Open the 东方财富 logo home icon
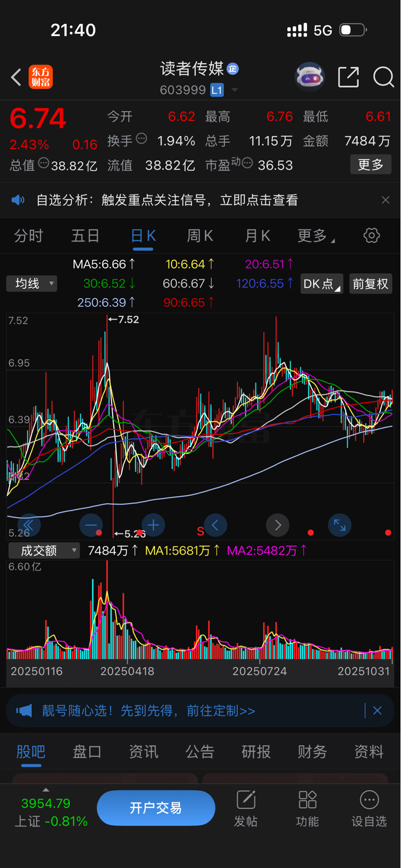401x868 pixels. coord(41,77)
